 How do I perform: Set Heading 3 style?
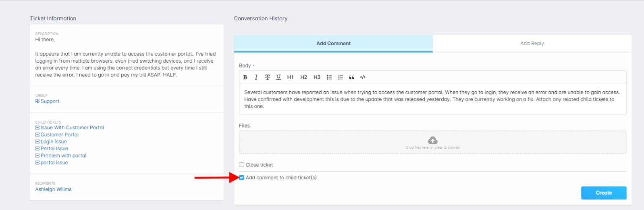pos(317,77)
